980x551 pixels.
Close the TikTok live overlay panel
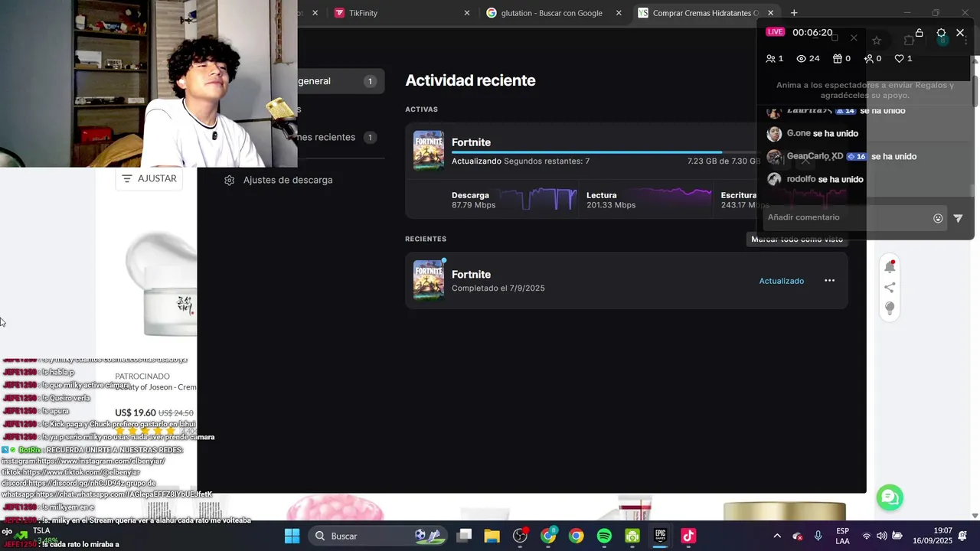click(960, 33)
